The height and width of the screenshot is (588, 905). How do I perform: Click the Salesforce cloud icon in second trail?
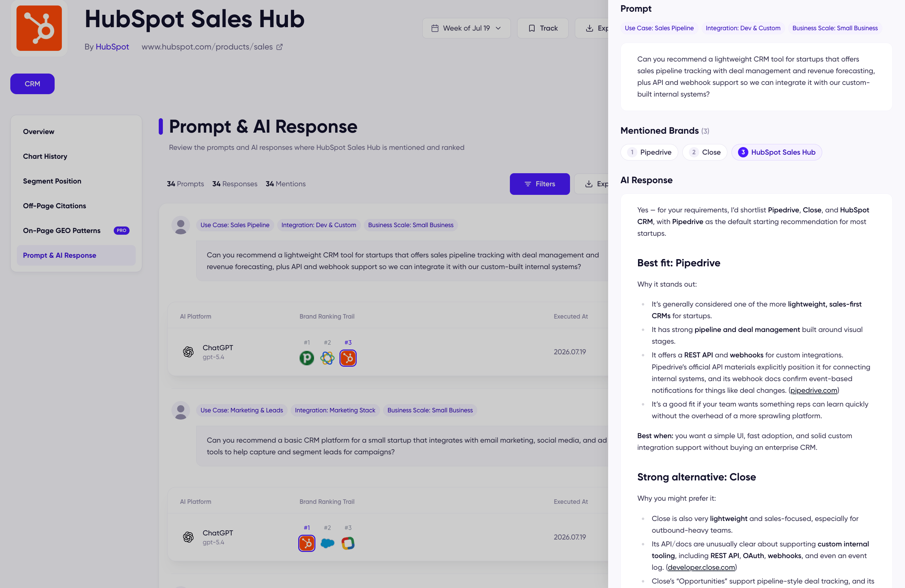327,543
